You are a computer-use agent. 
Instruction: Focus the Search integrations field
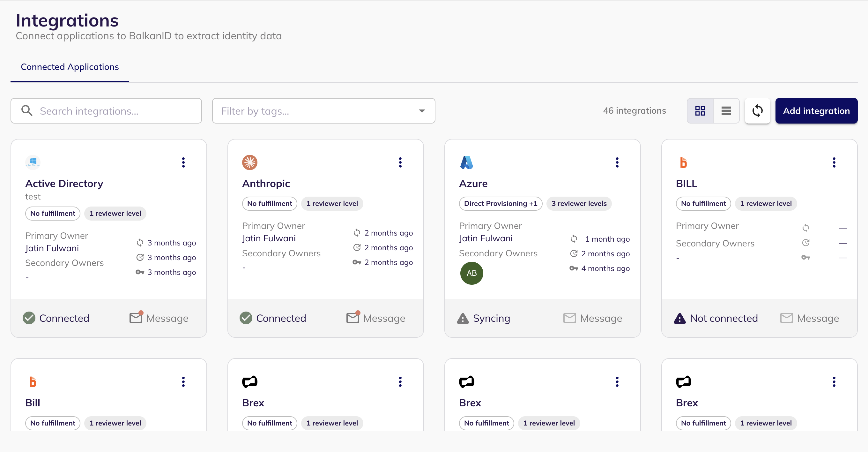(106, 110)
